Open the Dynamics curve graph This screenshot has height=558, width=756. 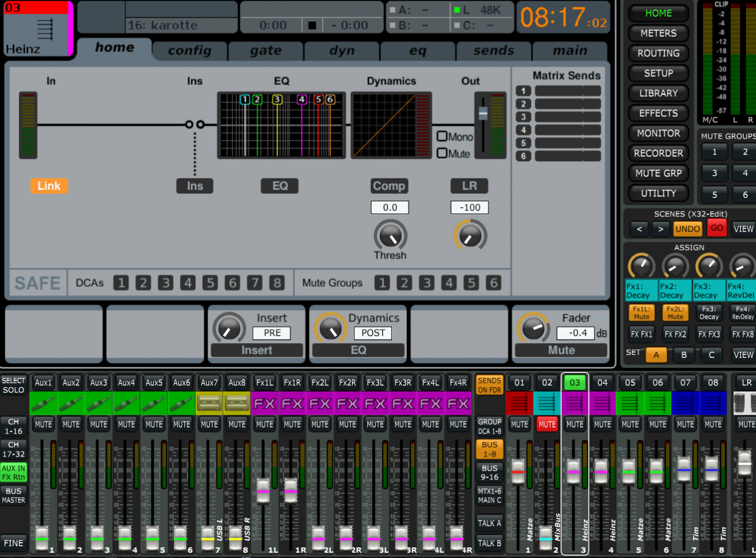click(x=390, y=125)
